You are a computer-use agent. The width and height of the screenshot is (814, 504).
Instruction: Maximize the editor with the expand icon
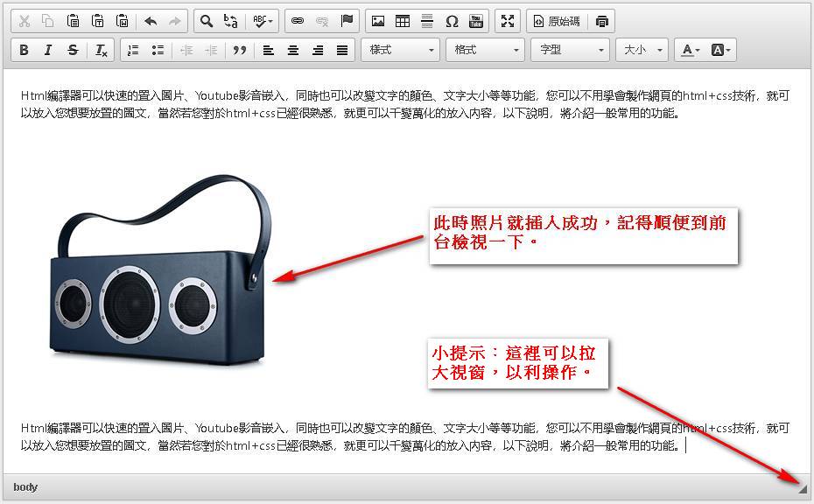click(508, 21)
